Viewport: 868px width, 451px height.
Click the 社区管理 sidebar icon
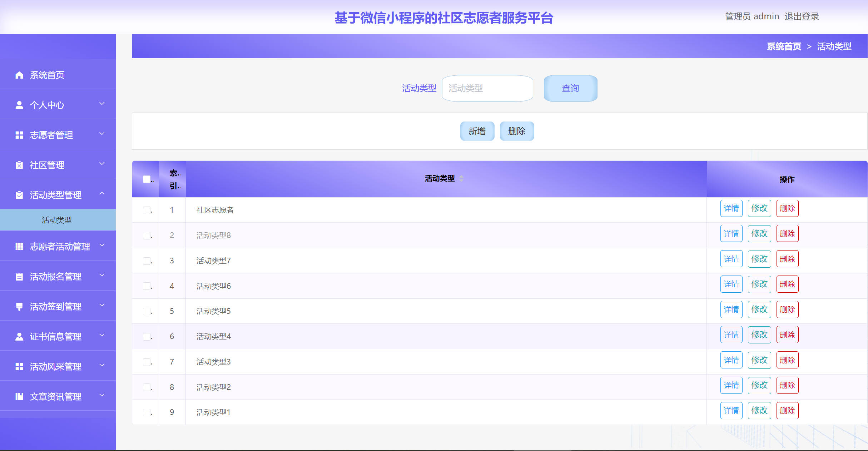tap(19, 165)
